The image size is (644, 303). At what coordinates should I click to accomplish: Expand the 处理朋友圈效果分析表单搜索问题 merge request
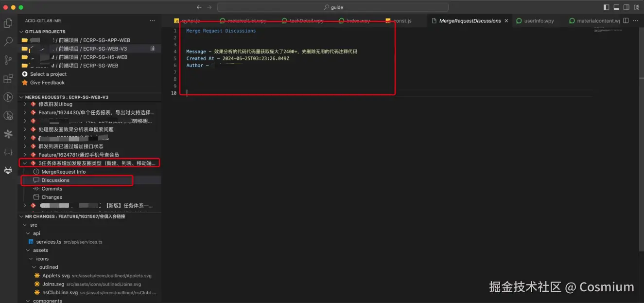tap(25, 129)
